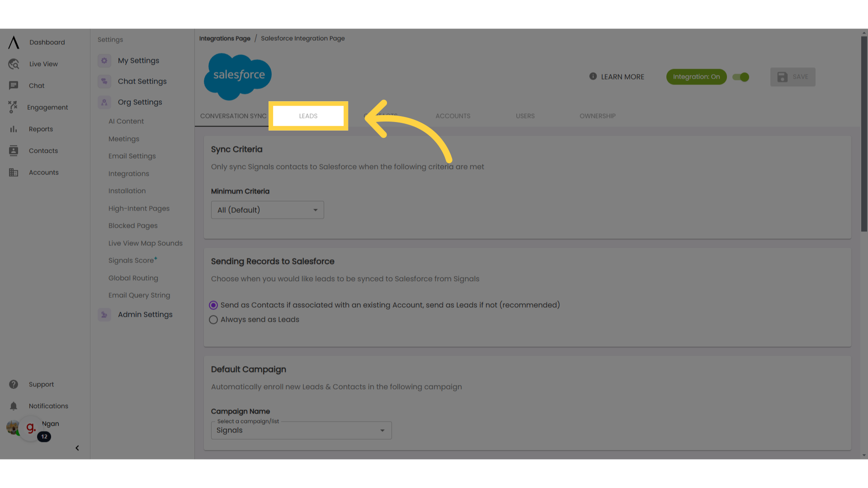Select Always send as Leads radio
The width and height of the screenshot is (868, 488).
(x=213, y=320)
